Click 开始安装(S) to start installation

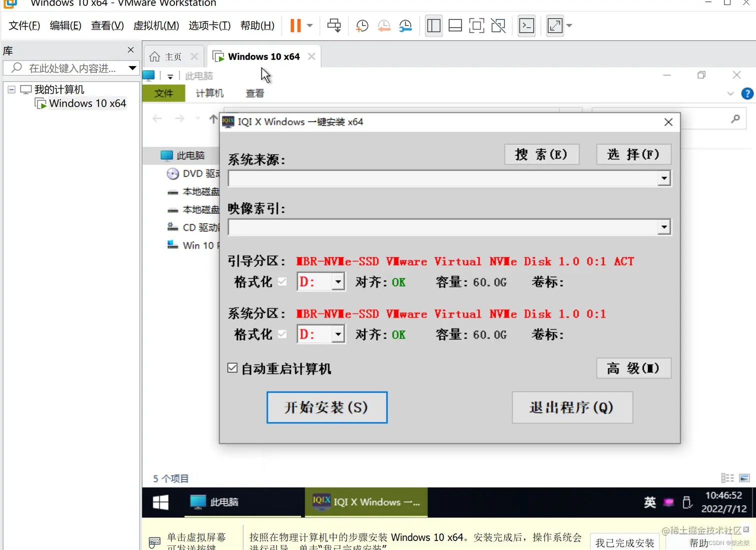click(327, 407)
